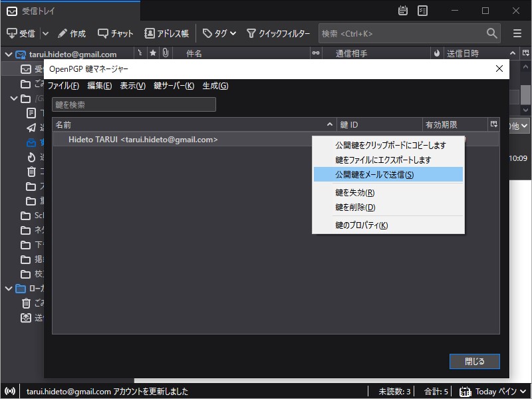
Task: Select the Gmail trash can folder icon
Action: point(31,172)
